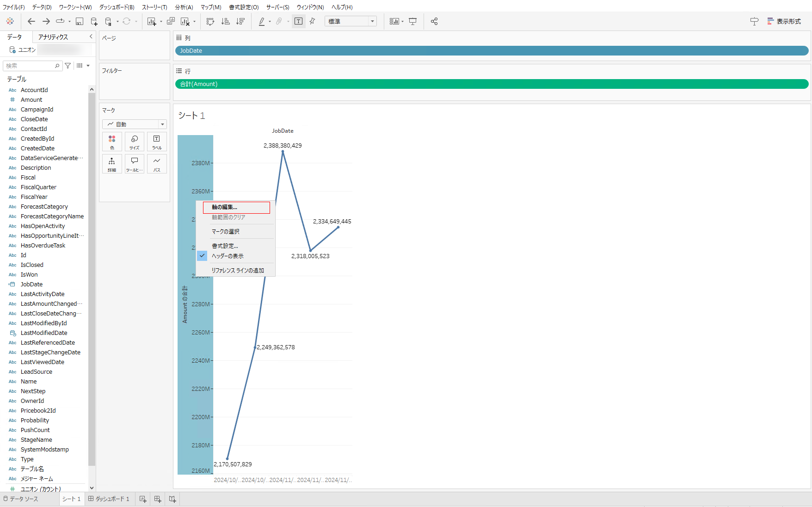Click the 検索 search field
812x507 pixels.
[30, 66]
